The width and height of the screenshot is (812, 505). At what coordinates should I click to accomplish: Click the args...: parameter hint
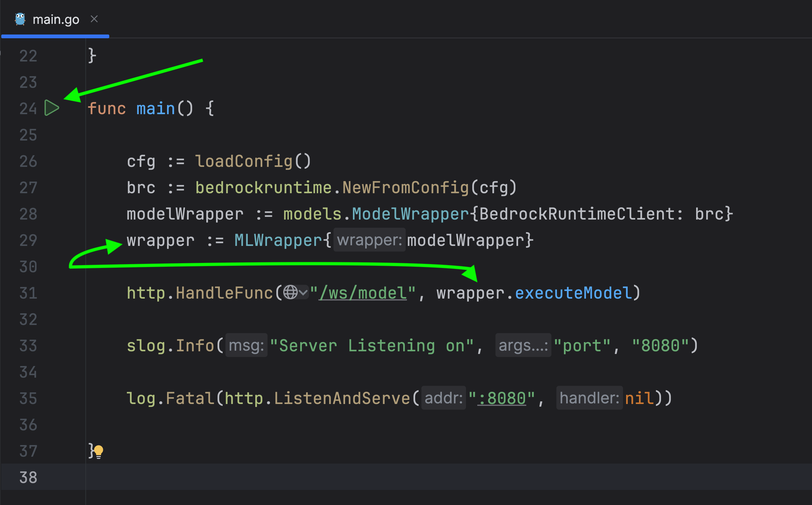(x=523, y=346)
